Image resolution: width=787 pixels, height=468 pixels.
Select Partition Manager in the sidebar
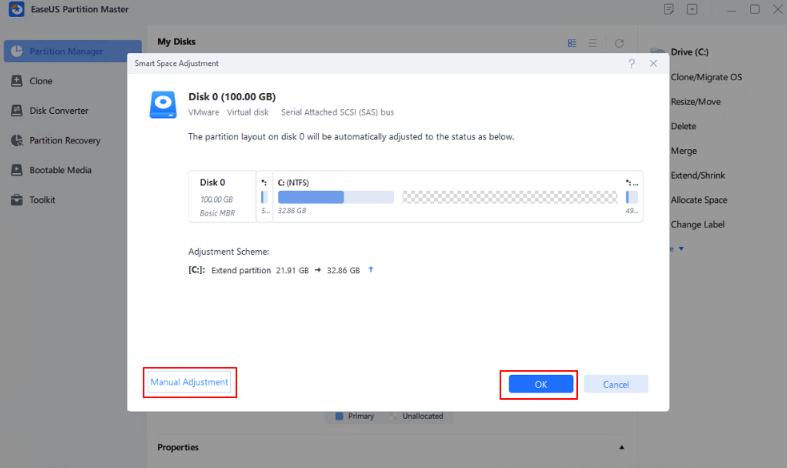[72, 51]
